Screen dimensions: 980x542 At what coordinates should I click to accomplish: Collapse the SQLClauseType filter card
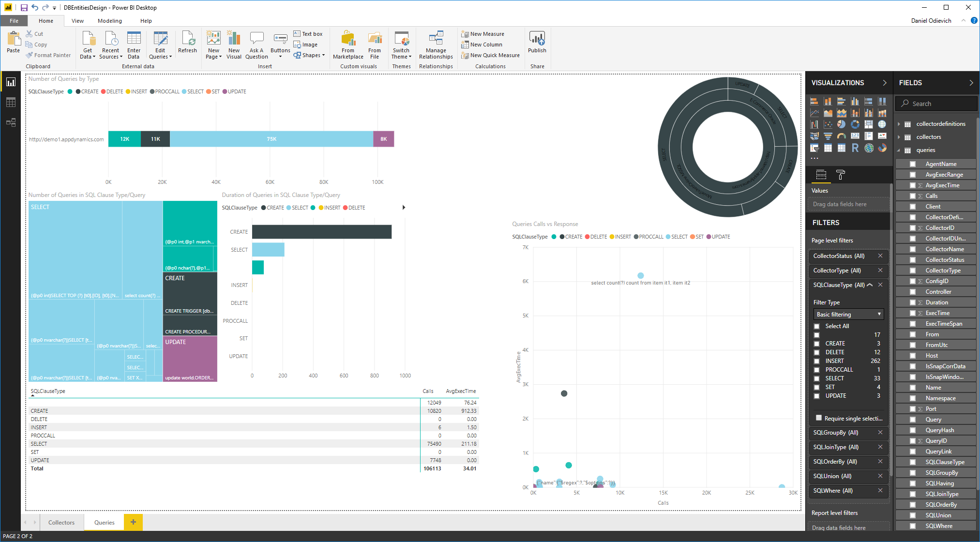(870, 285)
